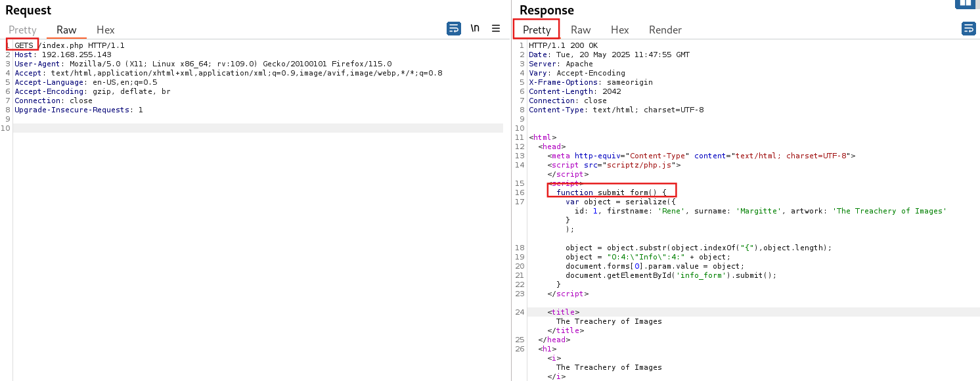
Task: Click the 'Accept-Language: en-US,en;q=0.5' line
Action: pos(86,82)
